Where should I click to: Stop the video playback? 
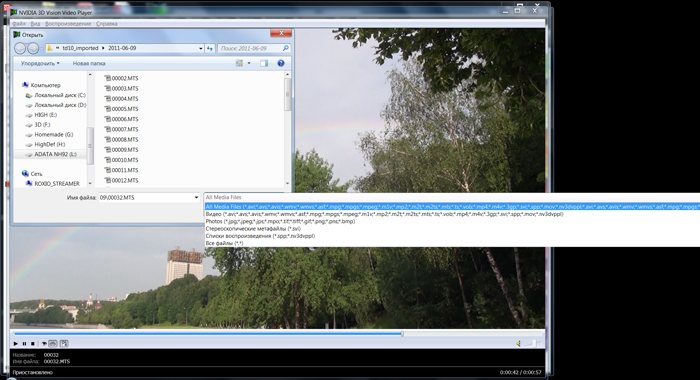[x=33, y=343]
